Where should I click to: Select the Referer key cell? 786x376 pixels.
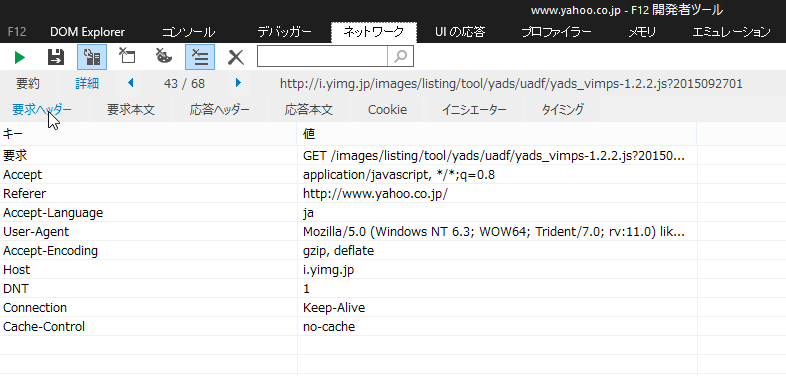[x=148, y=194]
